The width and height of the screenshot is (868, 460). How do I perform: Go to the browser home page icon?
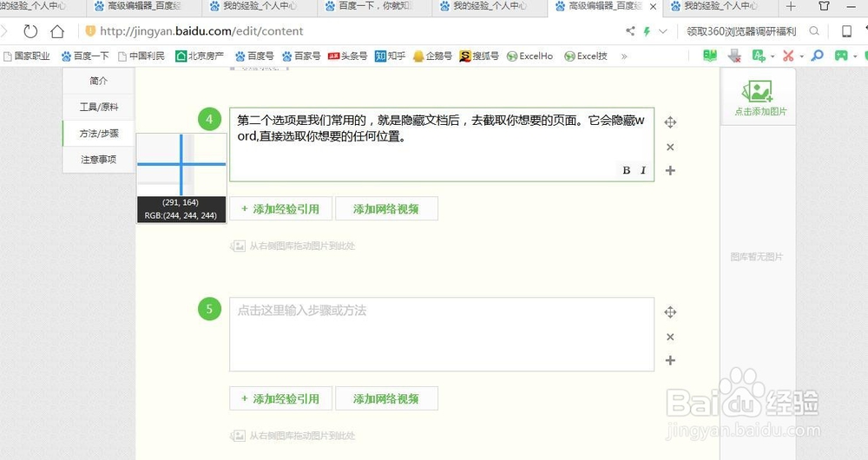coord(57,31)
